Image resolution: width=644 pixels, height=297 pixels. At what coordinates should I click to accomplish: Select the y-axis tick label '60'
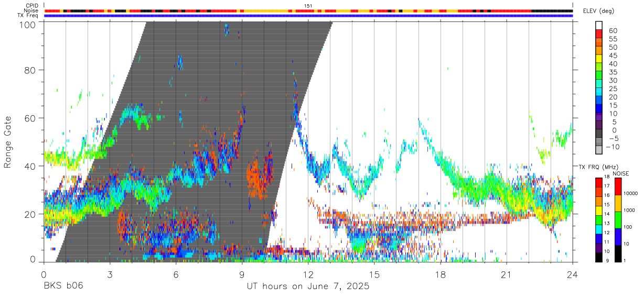(30, 118)
